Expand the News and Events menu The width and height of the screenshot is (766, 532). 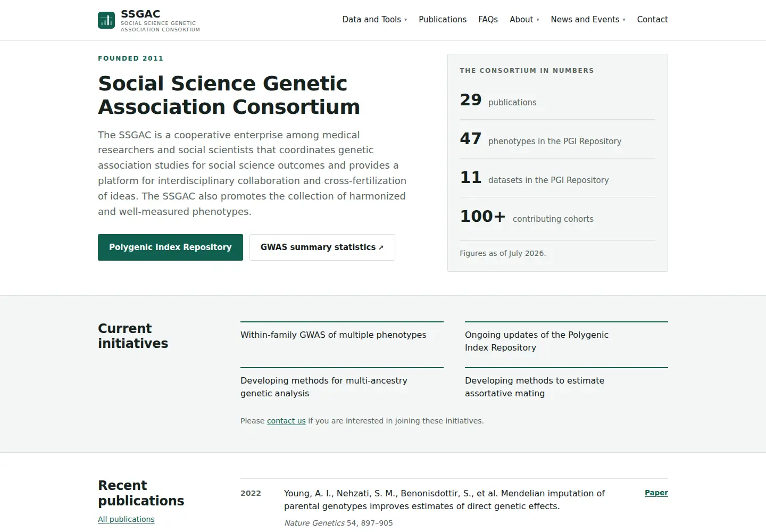tap(588, 20)
